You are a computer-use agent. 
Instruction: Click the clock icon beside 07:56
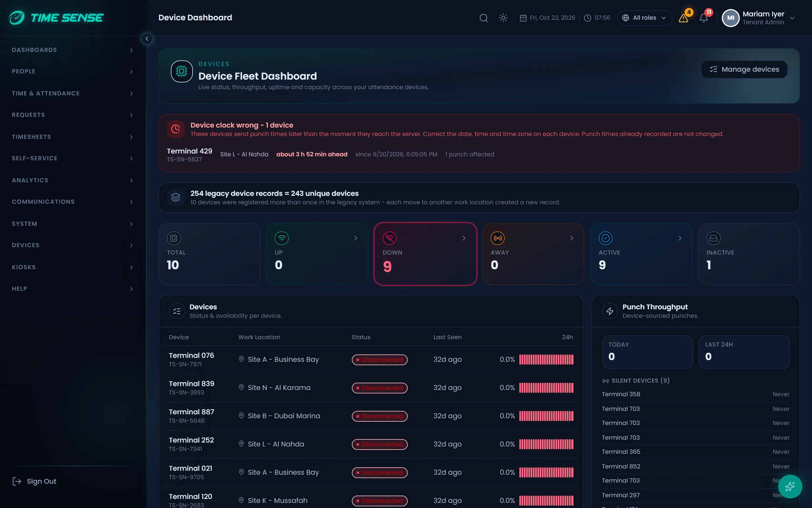(x=587, y=18)
